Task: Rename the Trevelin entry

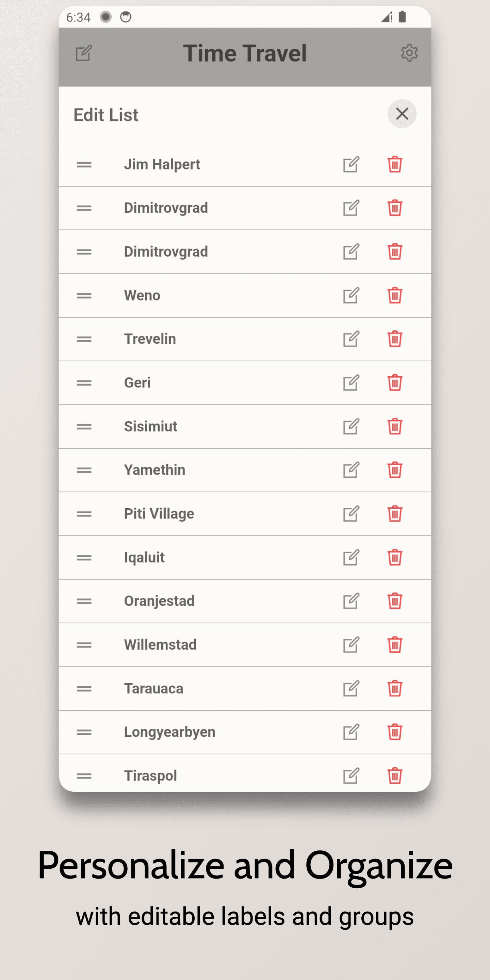Action: (351, 339)
